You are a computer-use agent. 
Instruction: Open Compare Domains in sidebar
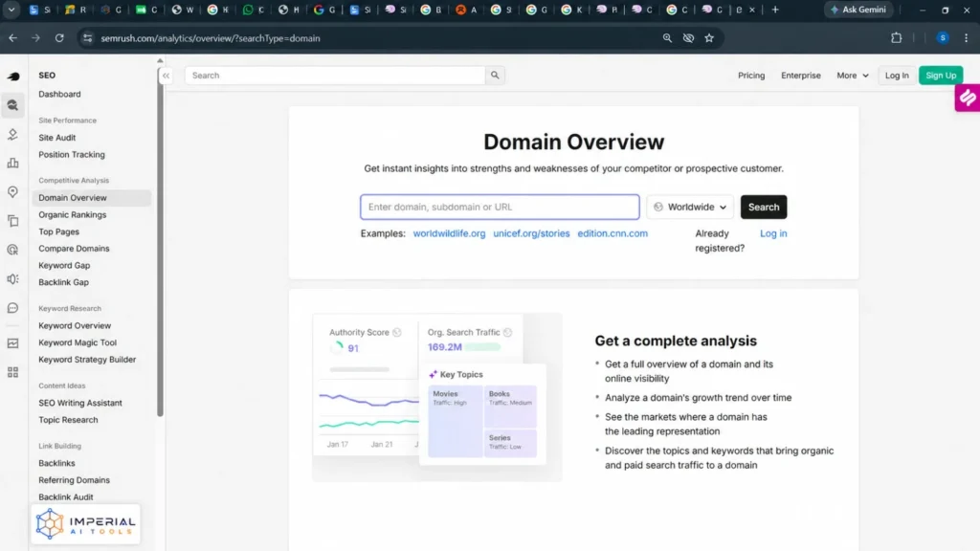pos(74,248)
